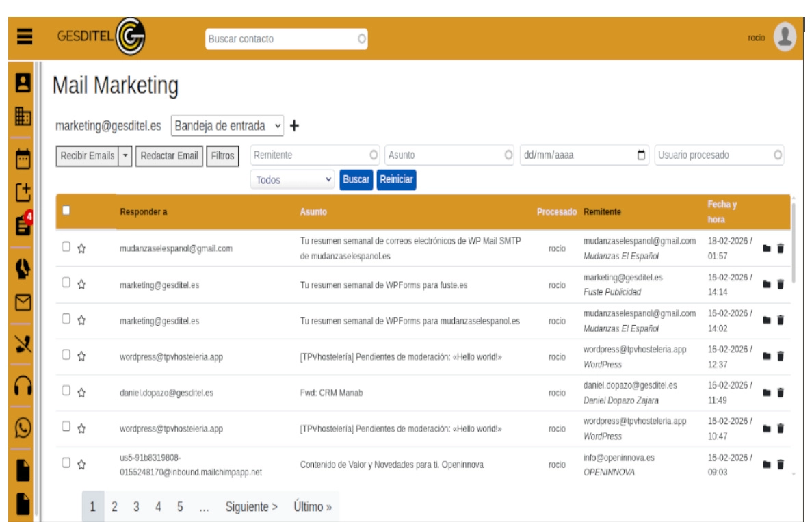The image size is (812, 522).
Task: Click the plus icon next to Bandeja de entrada
Action: [x=295, y=126]
